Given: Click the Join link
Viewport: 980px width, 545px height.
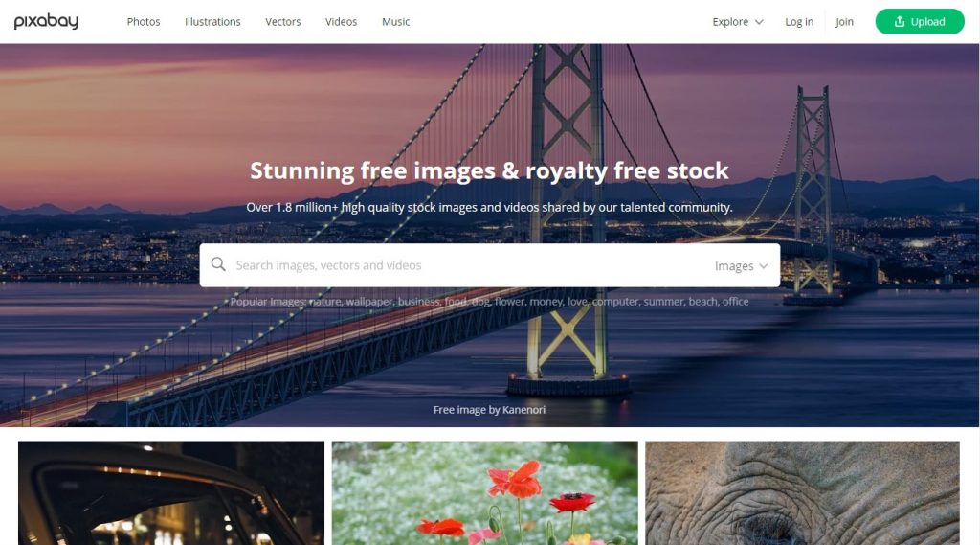Looking at the screenshot, I should pyautogui.click(x=844, y=21).
